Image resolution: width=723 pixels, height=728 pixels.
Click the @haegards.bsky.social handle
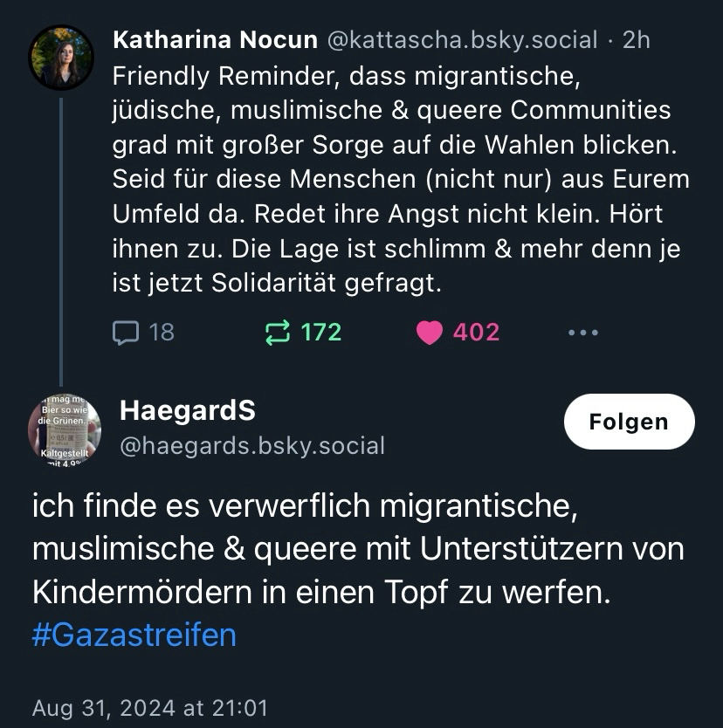click(x=251, y=446)
